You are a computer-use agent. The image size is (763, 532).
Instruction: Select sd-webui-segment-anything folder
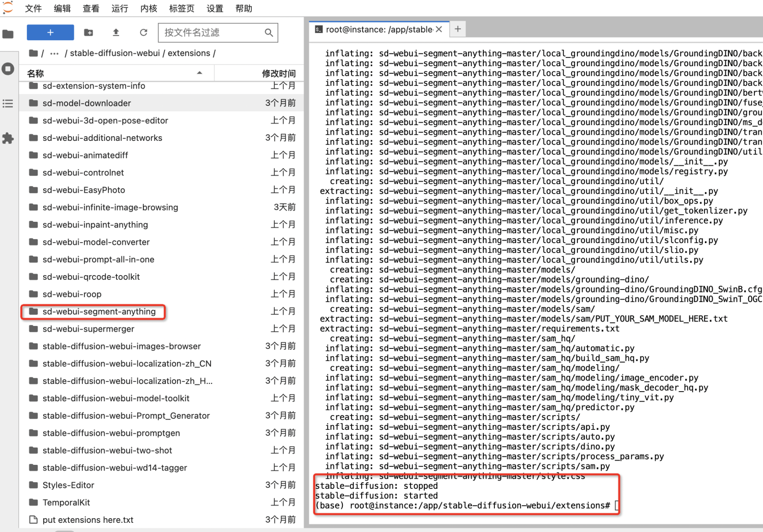[162, 311]
